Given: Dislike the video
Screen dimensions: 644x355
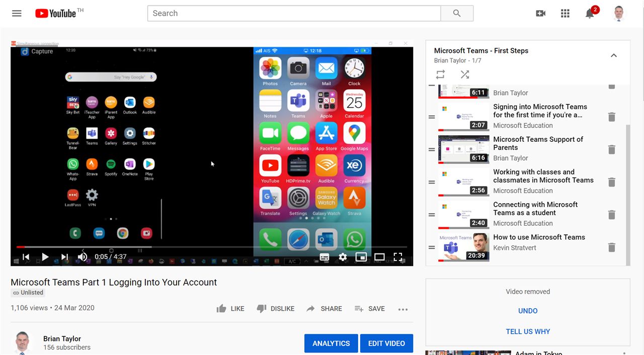Looking at the screenshot, I should tap(276, 309).
